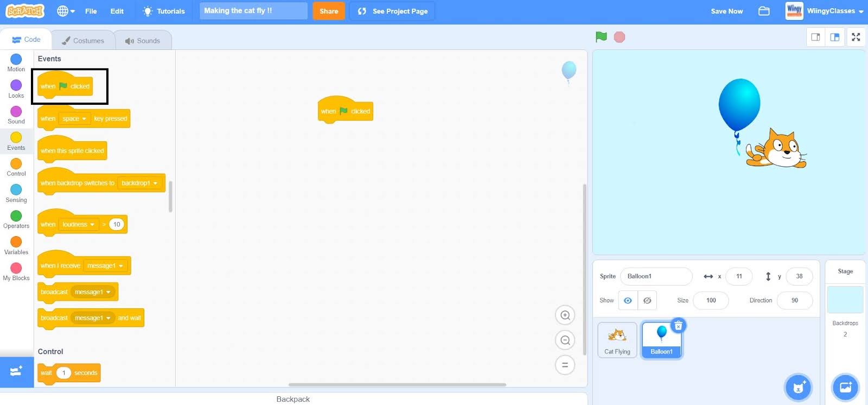Click Save Now
The image size is (868, 405).
[727, 11]
